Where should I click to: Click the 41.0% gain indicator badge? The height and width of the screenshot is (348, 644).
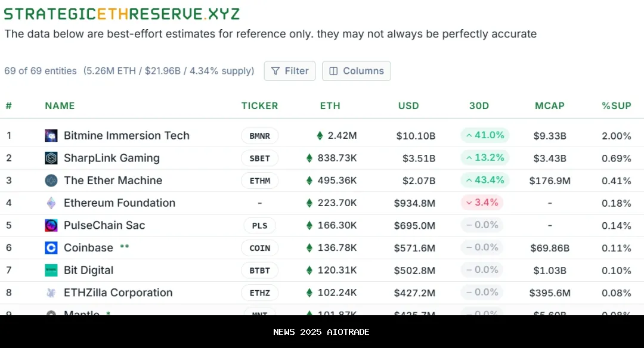click(485, 135)
